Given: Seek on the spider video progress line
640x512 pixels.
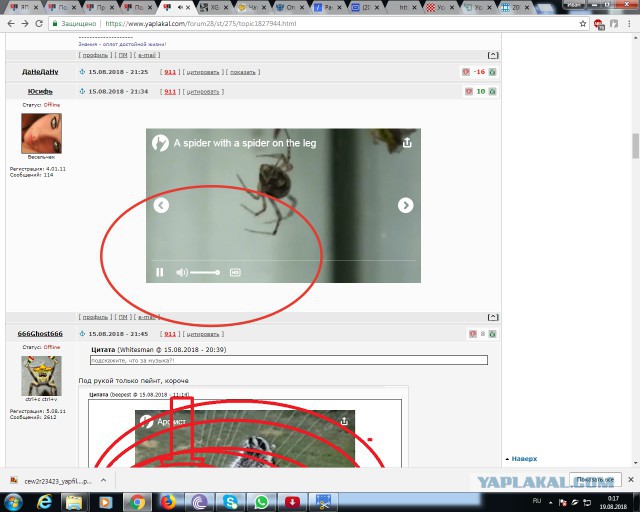Looking at the screenshot, I should click(284, 260).
